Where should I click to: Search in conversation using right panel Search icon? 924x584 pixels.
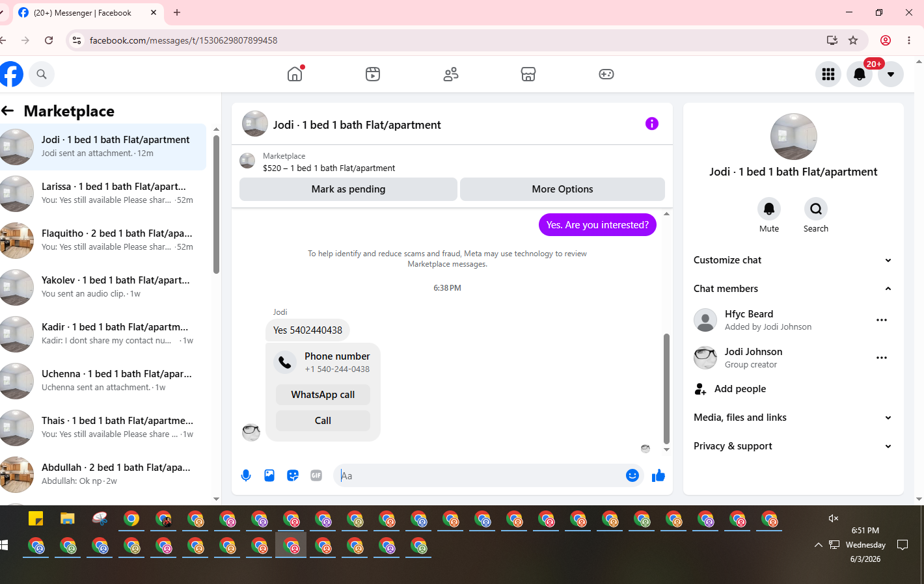(x=816, y=209)
